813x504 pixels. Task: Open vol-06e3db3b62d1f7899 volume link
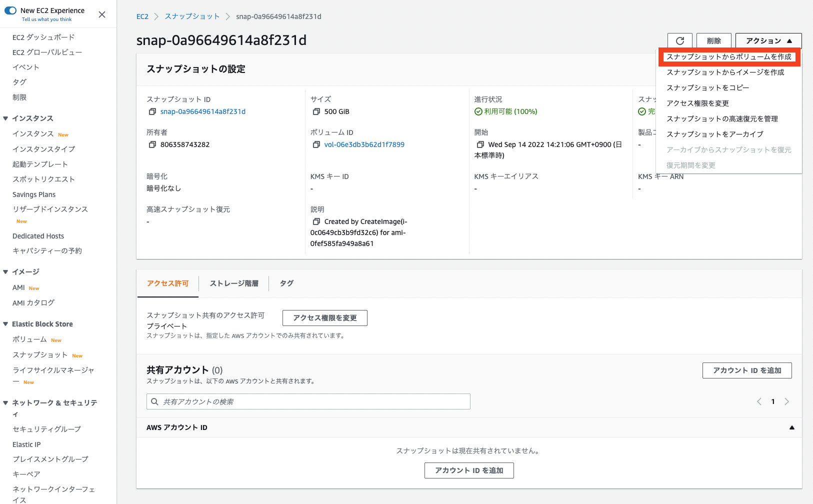(364, 144)
